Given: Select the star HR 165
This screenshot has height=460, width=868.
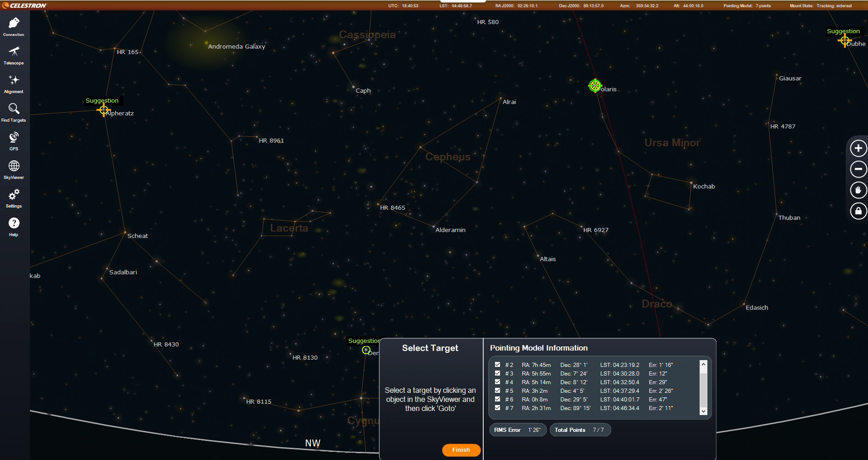Looking at the screenshot, I should tap(128, 52).
